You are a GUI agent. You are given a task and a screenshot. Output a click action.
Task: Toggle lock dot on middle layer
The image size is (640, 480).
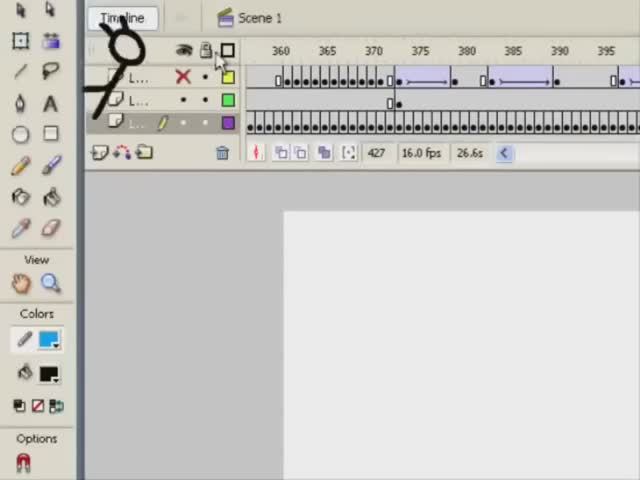[205, 100]
